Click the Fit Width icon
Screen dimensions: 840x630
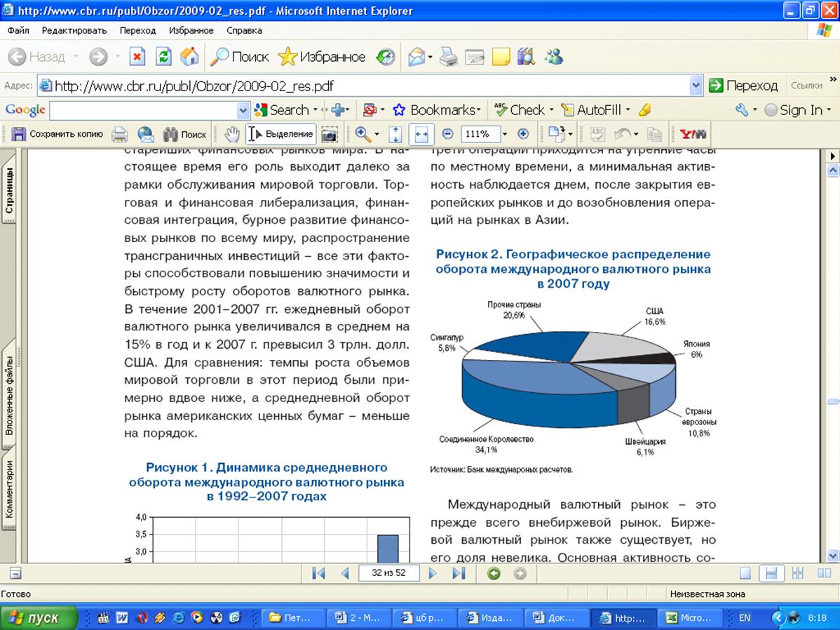(421, 134)
